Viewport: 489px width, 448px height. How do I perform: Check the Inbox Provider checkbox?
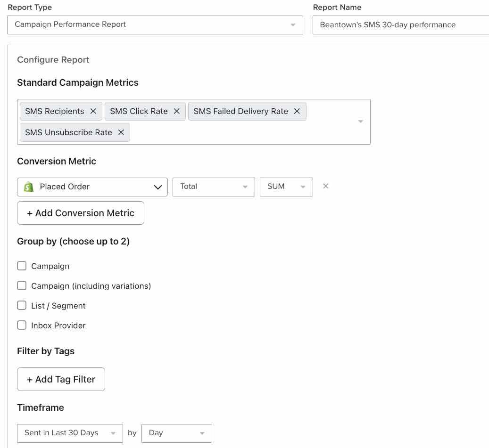22,325
